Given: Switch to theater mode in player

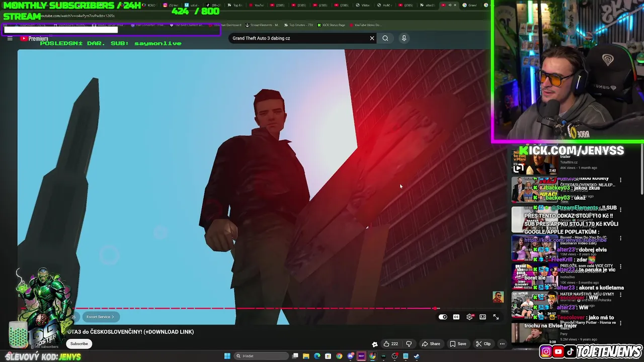Looking at the screenshot, I should [482, 317].
